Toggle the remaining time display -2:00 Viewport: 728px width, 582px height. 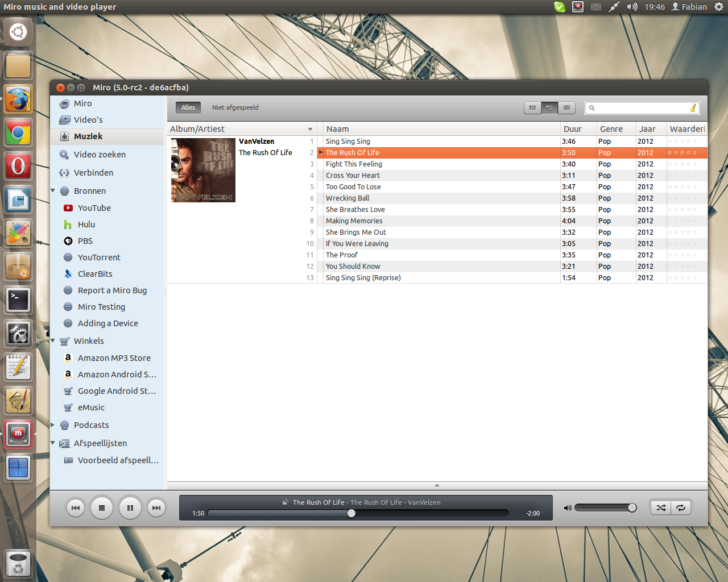pyautogui.click(x=533, y=513)
